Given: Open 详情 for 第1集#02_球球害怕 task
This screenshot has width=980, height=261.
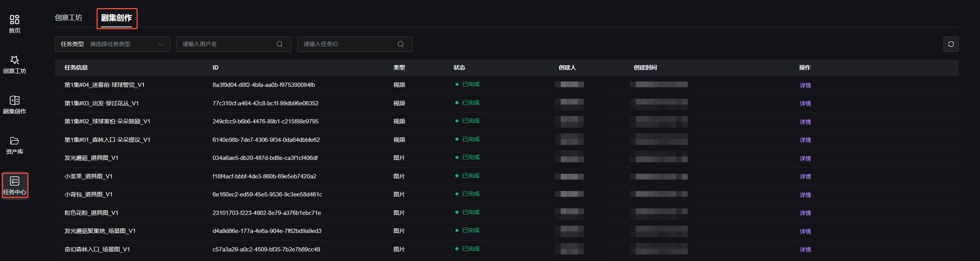Looking at the screenshot, I should tap(805, 122).
